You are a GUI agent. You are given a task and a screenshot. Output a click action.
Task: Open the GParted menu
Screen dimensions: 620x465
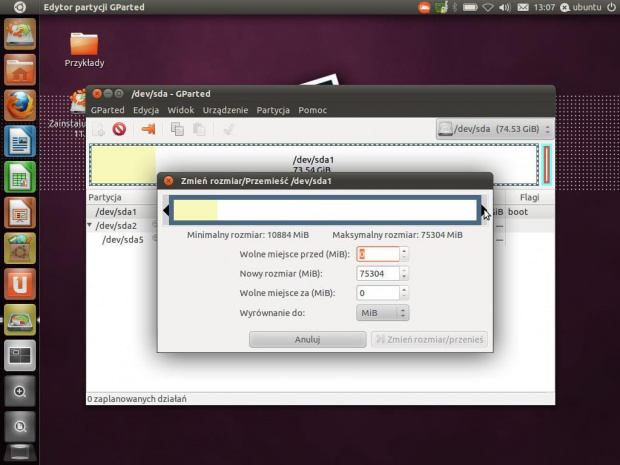[108, 110]
